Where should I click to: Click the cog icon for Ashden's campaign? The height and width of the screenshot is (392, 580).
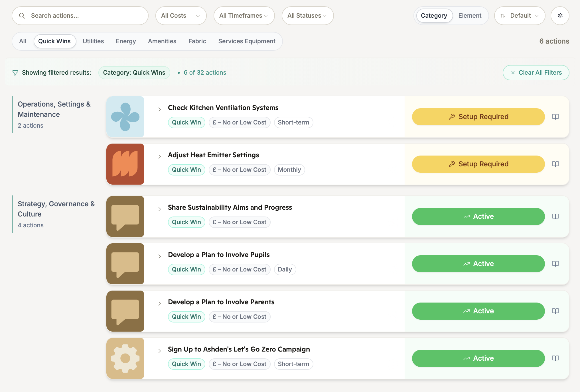[x=125, y=358]
